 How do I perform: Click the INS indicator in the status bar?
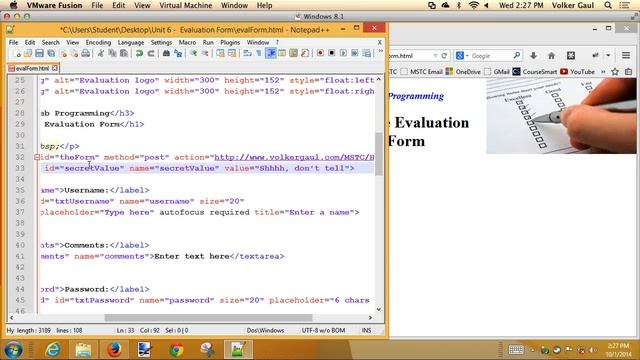point(366,330)
